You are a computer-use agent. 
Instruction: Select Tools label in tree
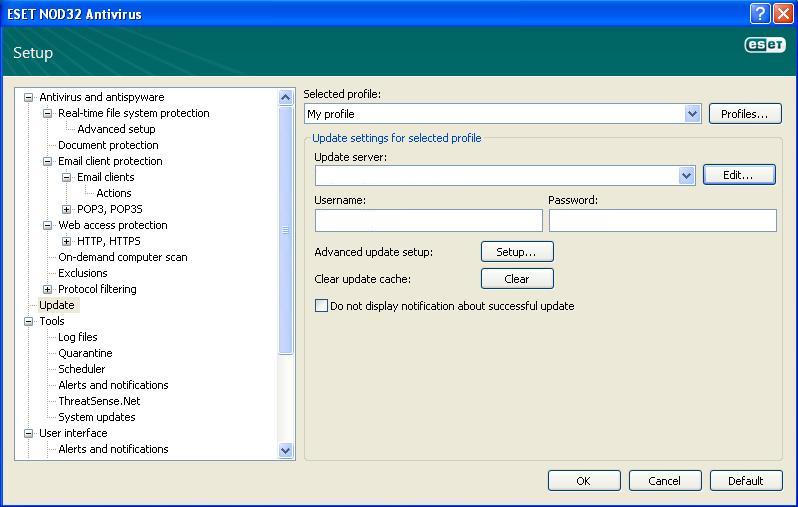point(52,321)
